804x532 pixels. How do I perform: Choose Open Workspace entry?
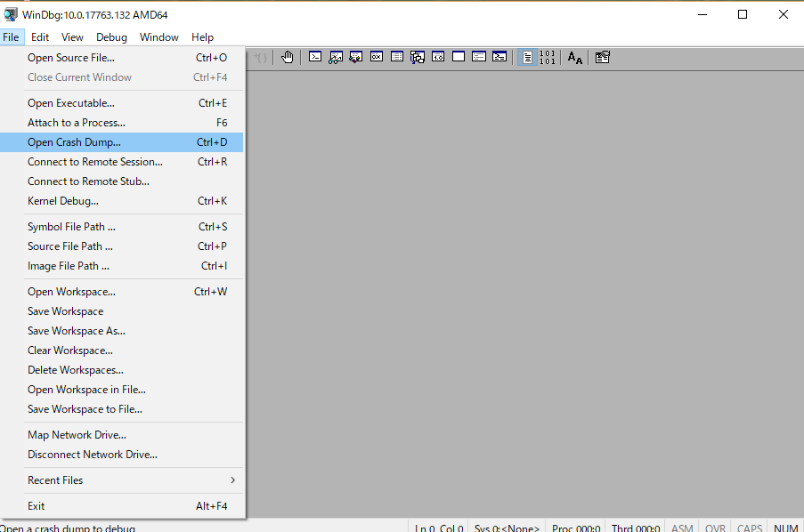coord(121,292)
